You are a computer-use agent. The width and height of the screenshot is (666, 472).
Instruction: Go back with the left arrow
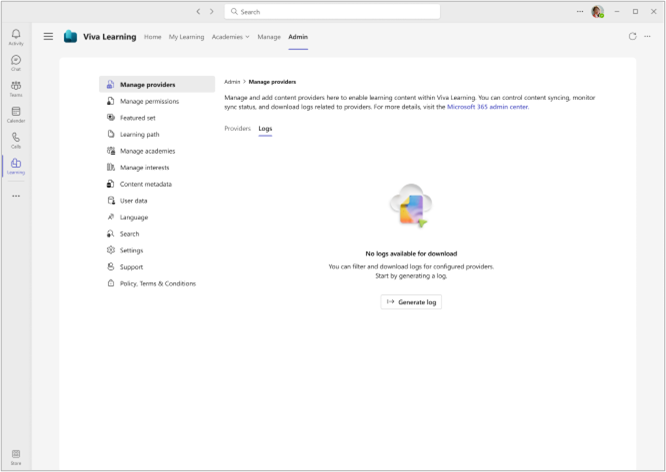click(x=198, y=11)
